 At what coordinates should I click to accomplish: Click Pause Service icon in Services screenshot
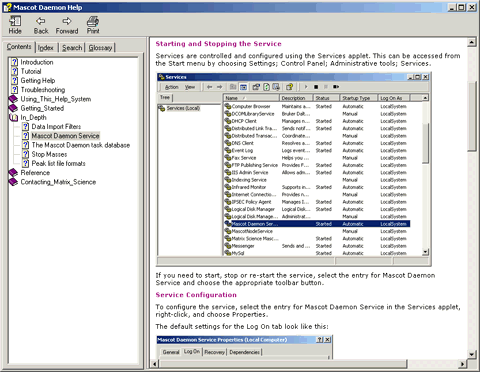pos(326,87)
